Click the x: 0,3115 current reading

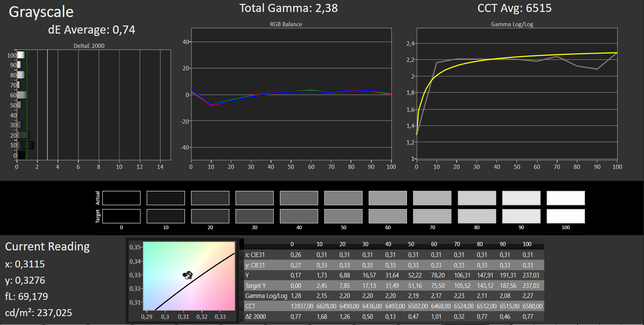coord(25,264)
